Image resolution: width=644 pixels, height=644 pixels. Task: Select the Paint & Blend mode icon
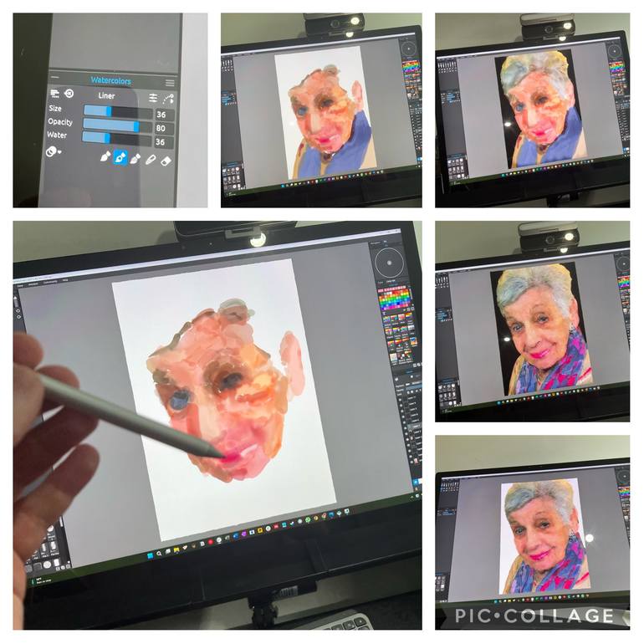point(135,159)
